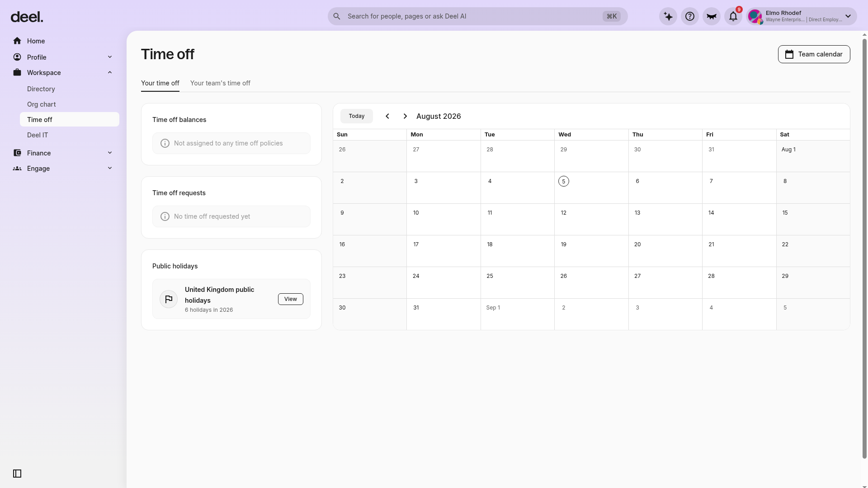868x488 pixels.
Task: Click the info icon in Time off requests
Action: point(165,216)
